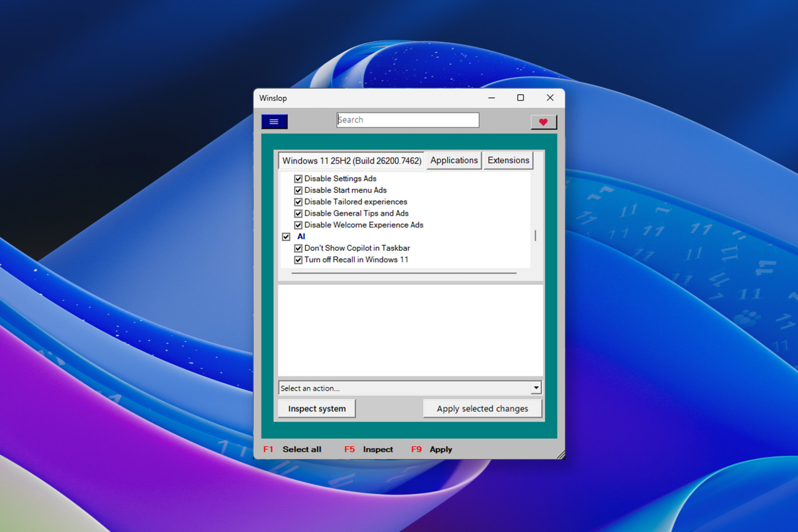Toggle Don't Show Copilot in Taskbar
The image size is (798, 532).
tap(298, 248)
